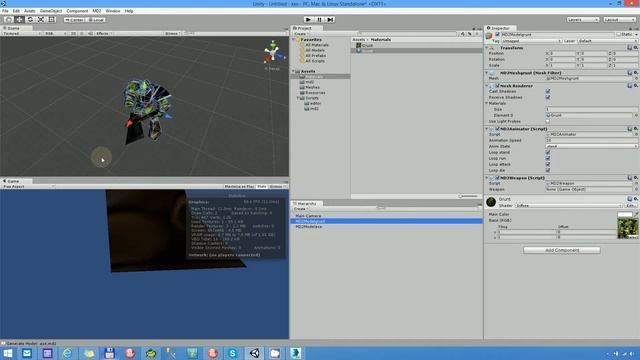Select the Hand view tool
The height and width of the screenshot is (360, 640).
(x=8, y=20)
